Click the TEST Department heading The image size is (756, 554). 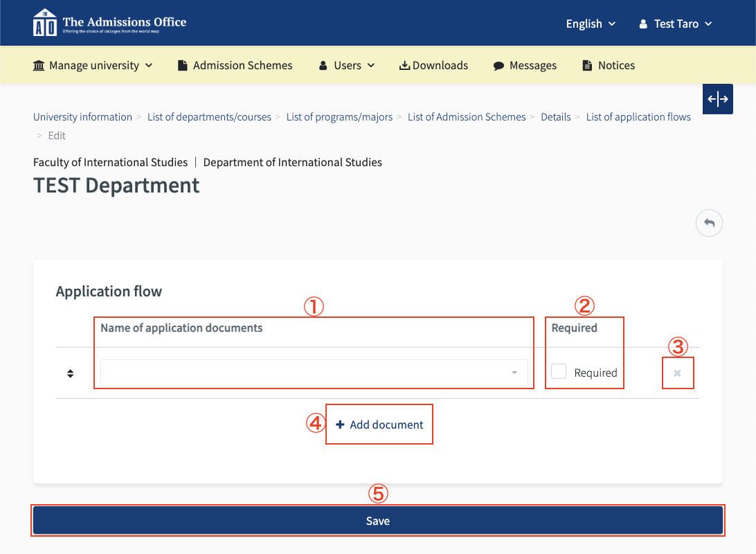[116, 186]
